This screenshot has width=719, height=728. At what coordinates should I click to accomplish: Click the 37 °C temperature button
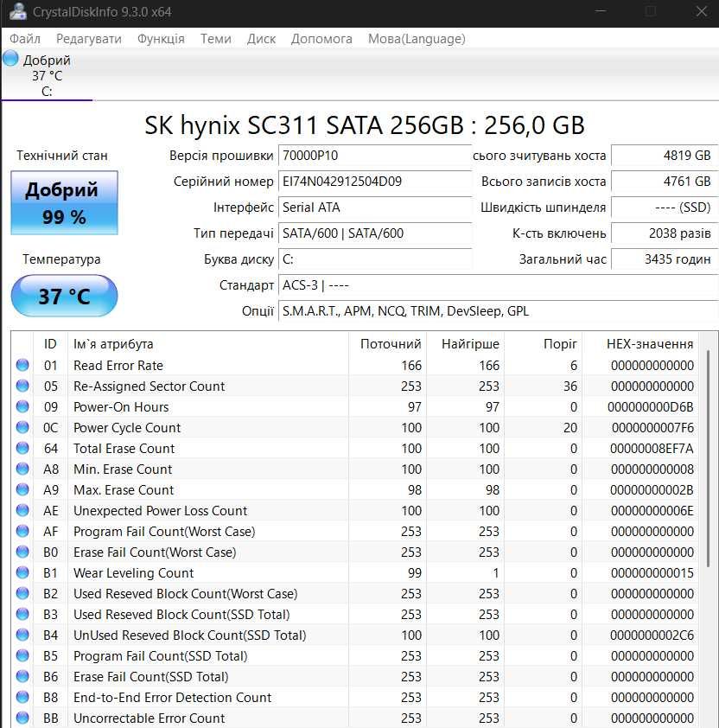coord(64,296)
